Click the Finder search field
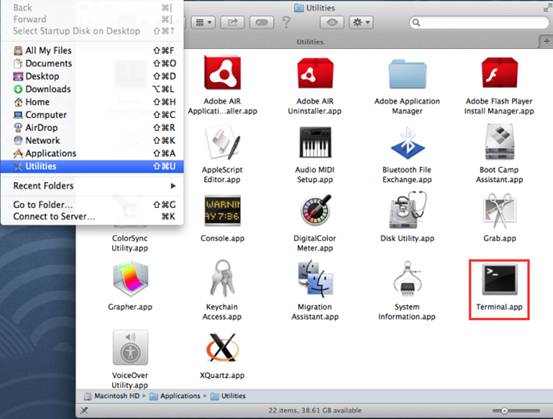 [x=479, y=23]
